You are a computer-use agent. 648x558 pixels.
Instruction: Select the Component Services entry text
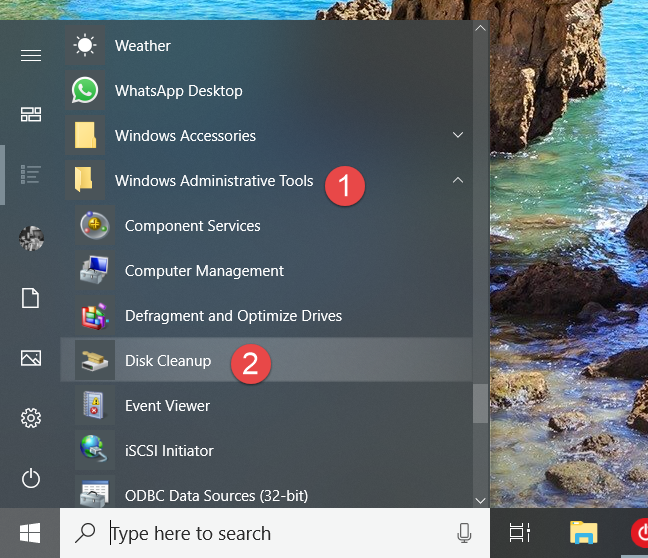point(193,226)
